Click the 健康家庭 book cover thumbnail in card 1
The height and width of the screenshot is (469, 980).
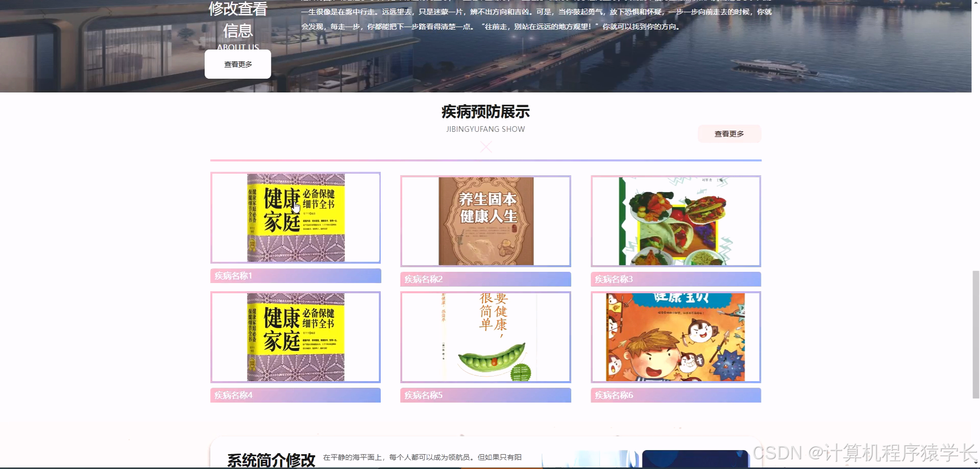coord(296,217)
